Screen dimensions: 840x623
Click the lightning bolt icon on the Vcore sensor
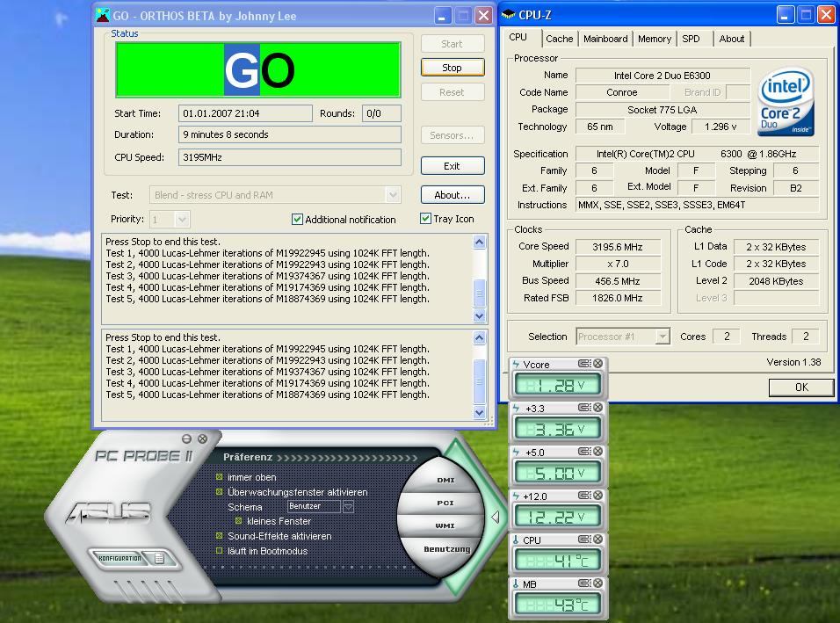click(516, 365)
